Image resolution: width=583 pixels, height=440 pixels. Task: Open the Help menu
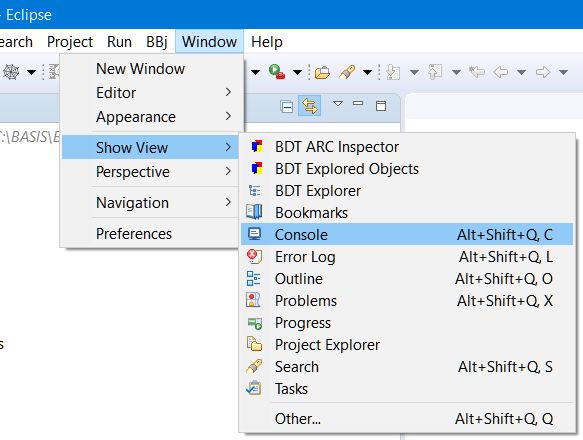pos(267,42)
